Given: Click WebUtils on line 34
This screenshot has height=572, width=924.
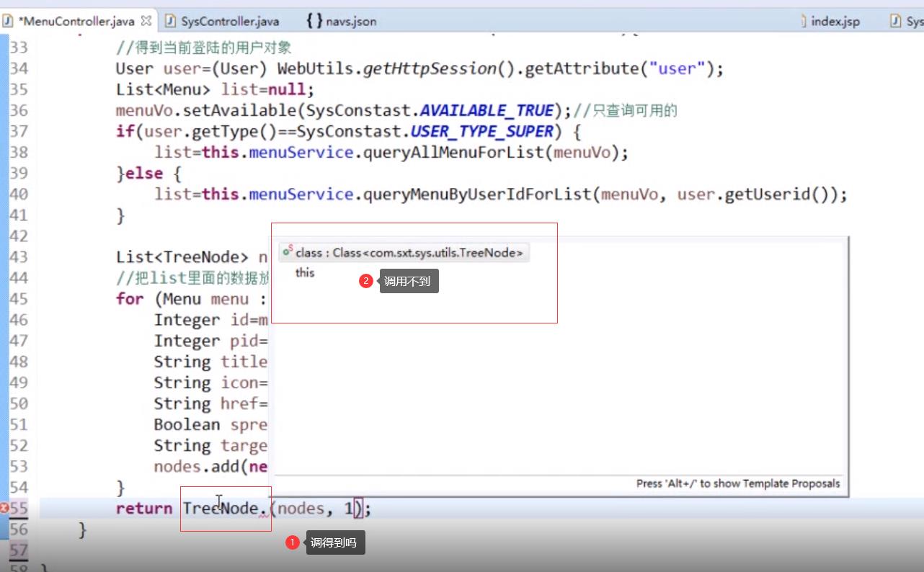Looking at the screenshot, I should coord(315,69).
